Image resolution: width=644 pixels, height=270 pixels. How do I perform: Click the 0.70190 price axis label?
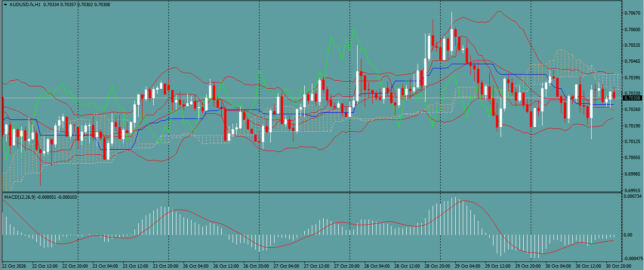tap(632, 126)
